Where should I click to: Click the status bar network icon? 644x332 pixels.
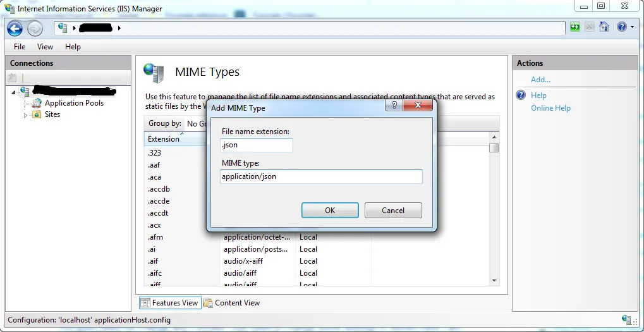point(627,320)
